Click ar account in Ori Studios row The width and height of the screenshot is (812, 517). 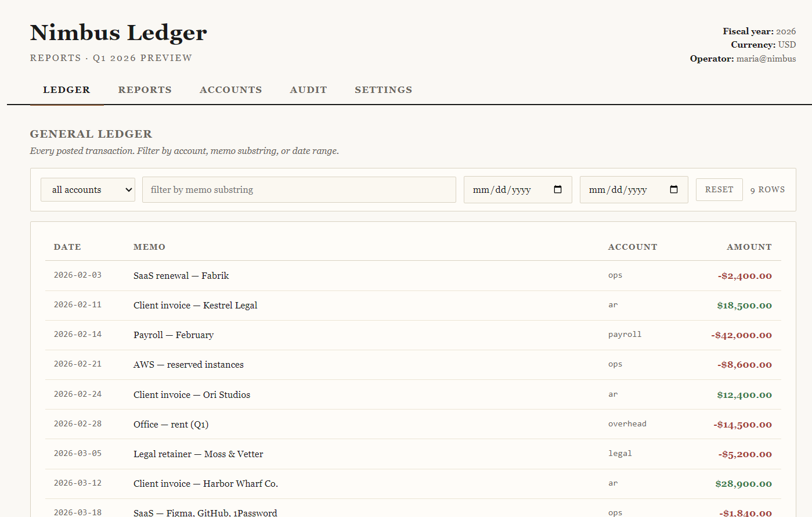pyautogui.click(x=613, y=394)
